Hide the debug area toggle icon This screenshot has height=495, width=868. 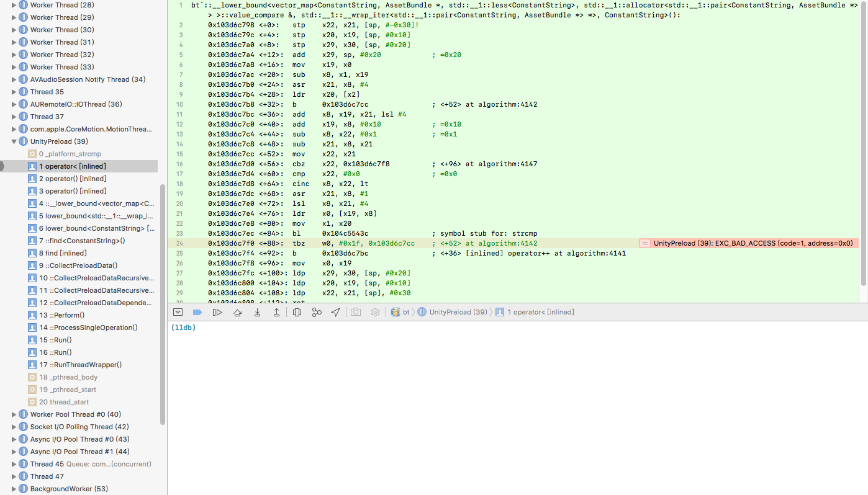pos(178,312)
